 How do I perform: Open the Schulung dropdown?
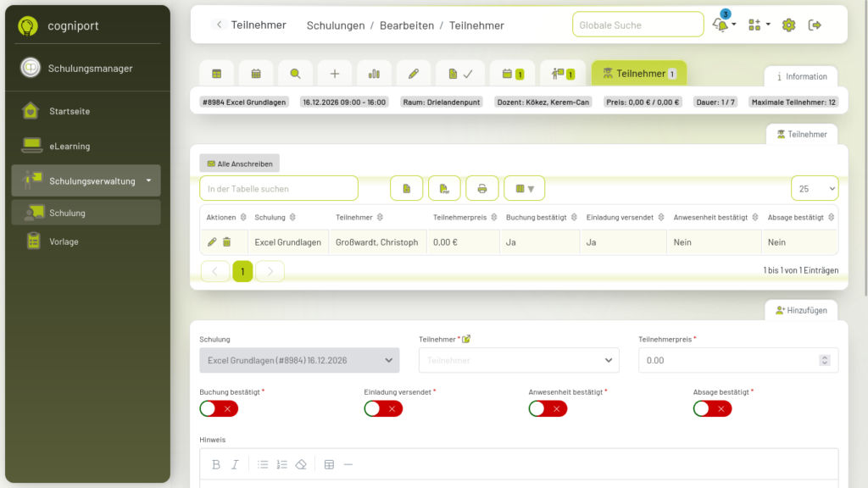pos(299,360)
